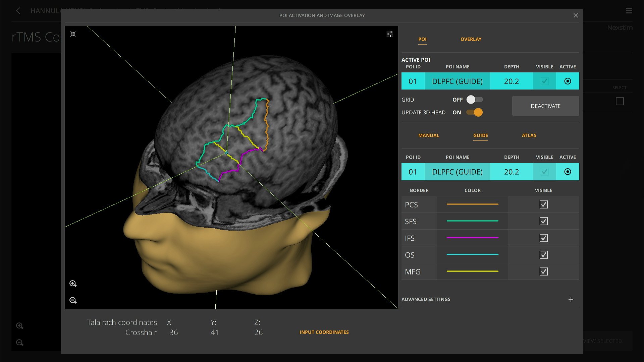The width and height of the screenshot is (644, 362).
Task: Hide the MFG border using its checkbox
Action: coord(544,271)
